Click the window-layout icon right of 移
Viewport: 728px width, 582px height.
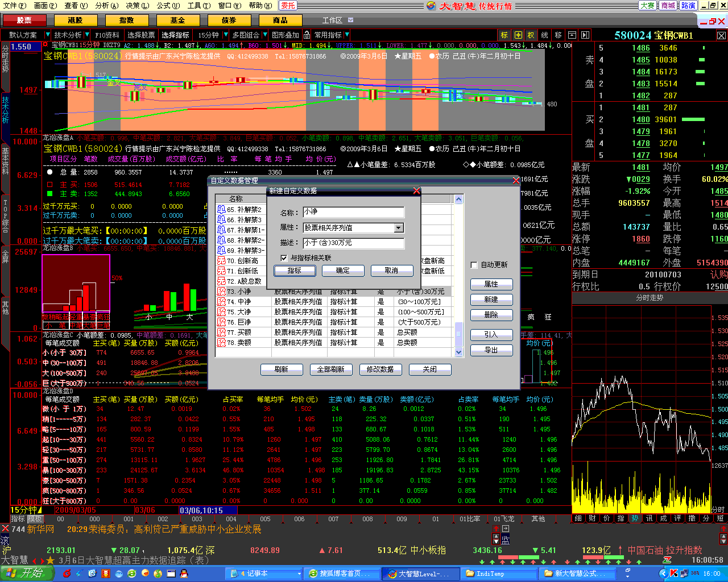pos(572,35)
